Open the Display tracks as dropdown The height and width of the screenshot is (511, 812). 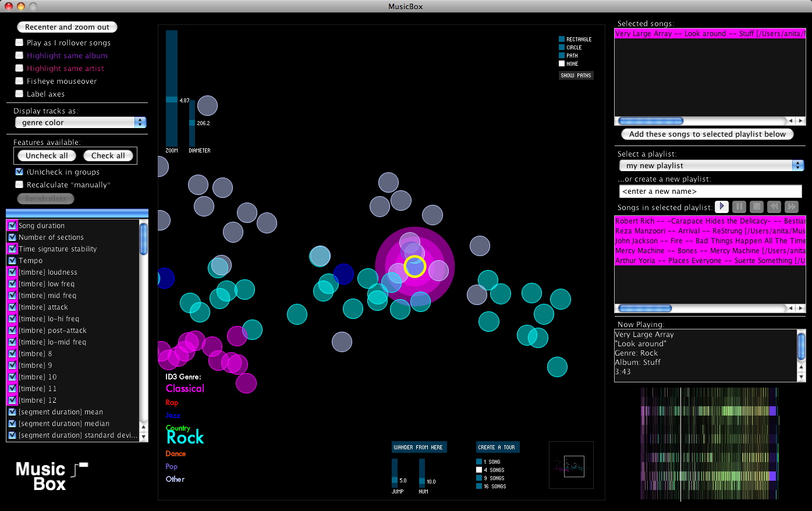click(x=80, y=122)
